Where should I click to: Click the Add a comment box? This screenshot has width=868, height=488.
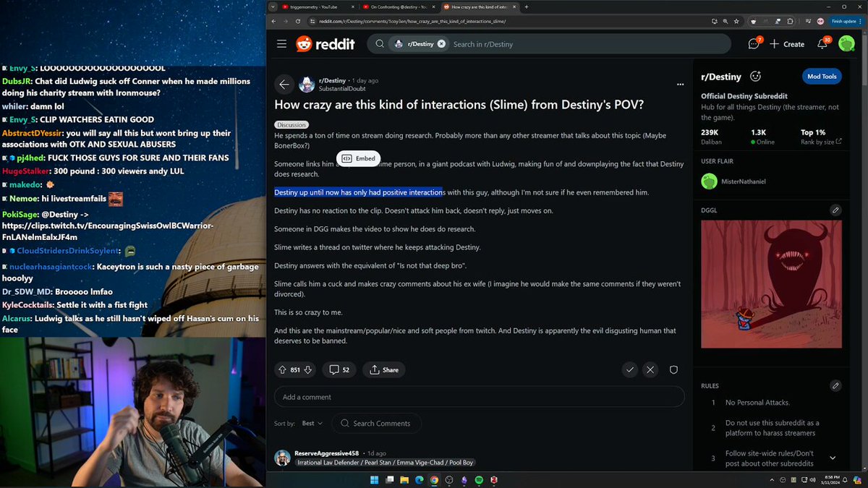[x=479, y=397]
